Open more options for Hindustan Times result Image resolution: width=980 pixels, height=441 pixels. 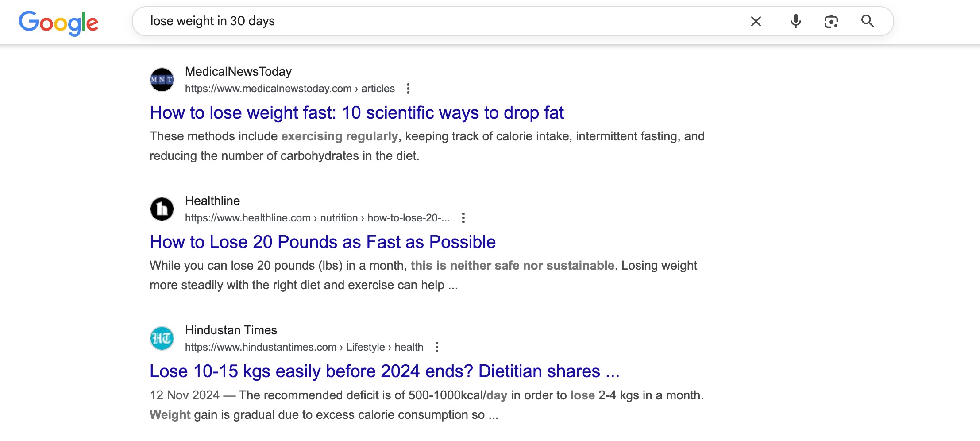pos(436,347)
